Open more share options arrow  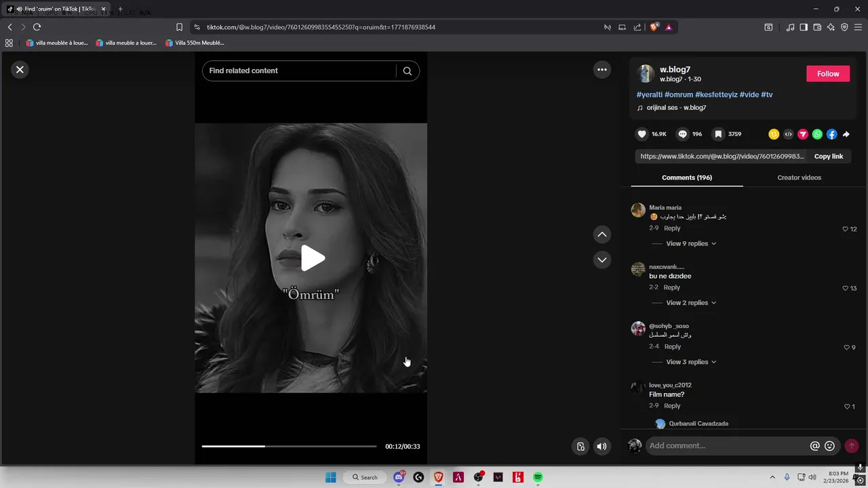pos(846,134)
